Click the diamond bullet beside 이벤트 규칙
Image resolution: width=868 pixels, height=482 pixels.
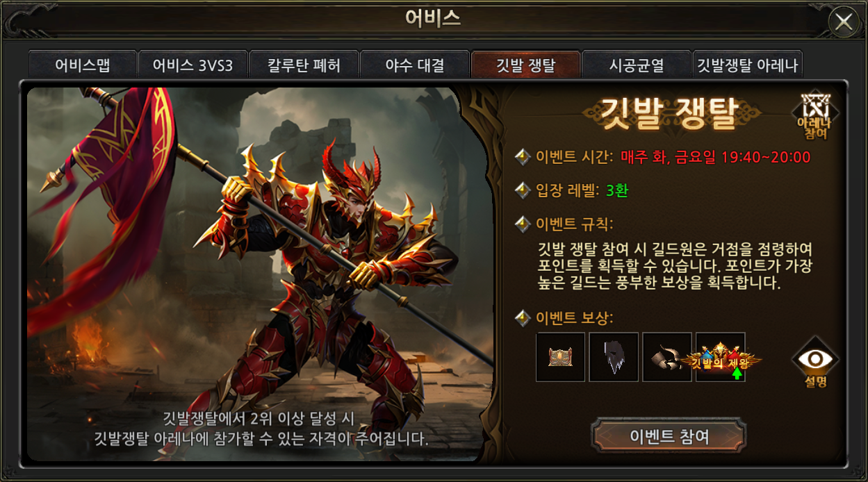(523, 224)
